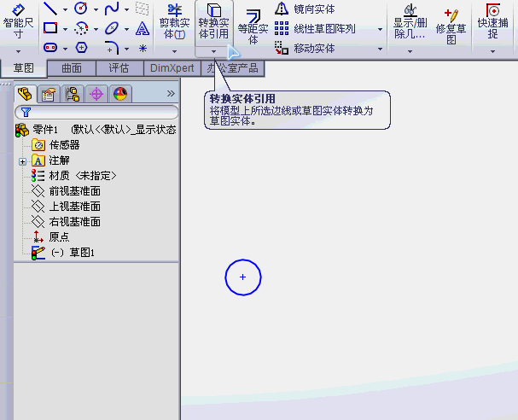The image size is (518, 420).
Task: Switch to the DimXpert tab
Action: [x=172, y=68]
